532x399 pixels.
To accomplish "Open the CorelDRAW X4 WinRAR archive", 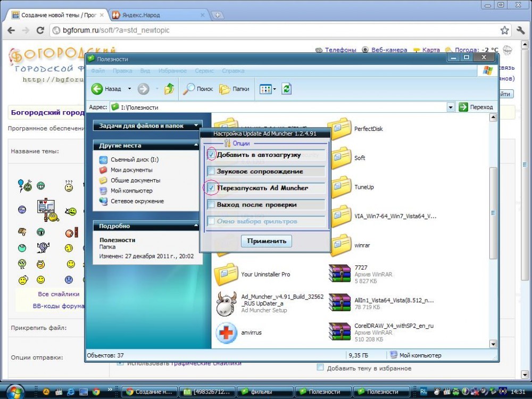I will coord(339,331).
